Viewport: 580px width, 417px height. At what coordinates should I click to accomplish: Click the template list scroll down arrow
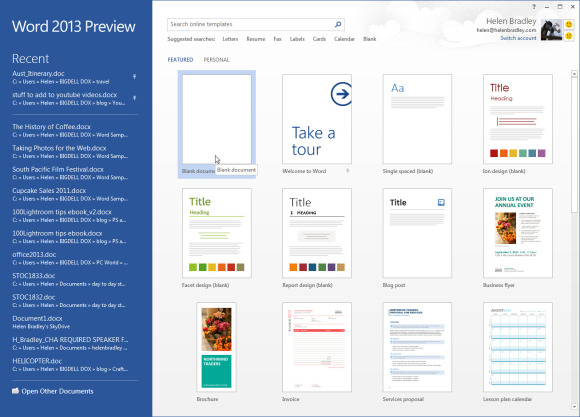pos(574,407)
